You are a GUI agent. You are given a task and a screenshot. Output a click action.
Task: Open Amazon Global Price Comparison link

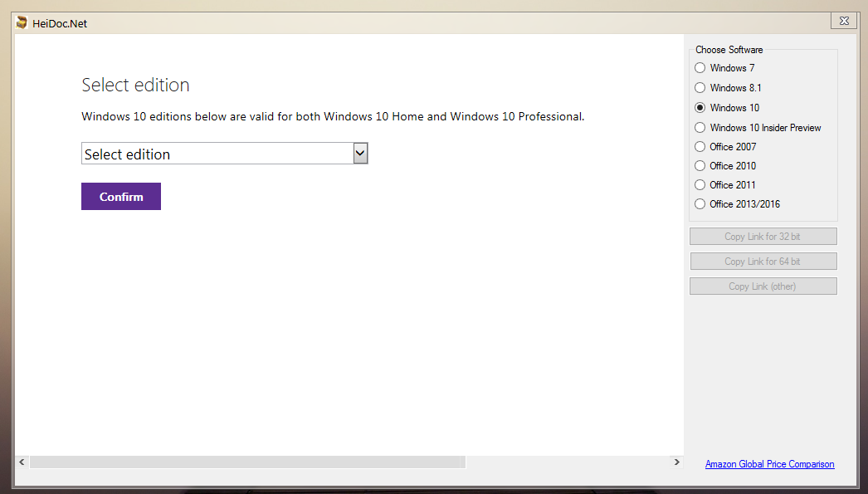[769, 464]
